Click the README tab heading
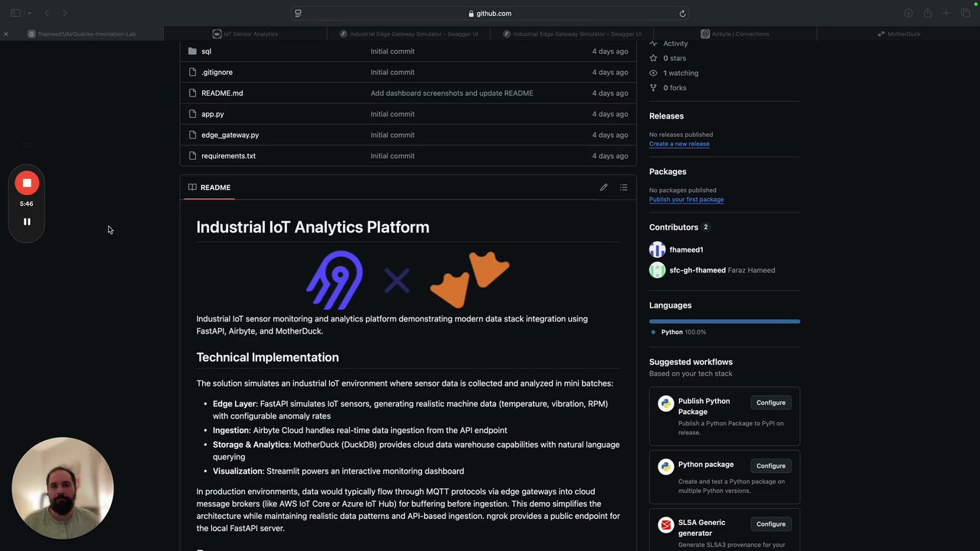This screenshot has width=980, height=551. (x=208, y=187)
